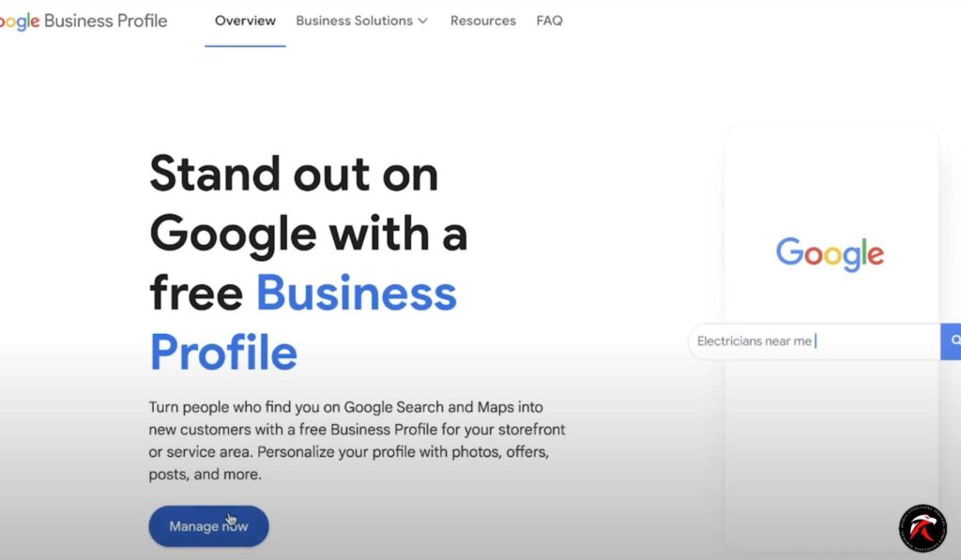Viewport: 961px width, 560px height.
Task: Open the Business Solutions menu
Action: point(354,21)
